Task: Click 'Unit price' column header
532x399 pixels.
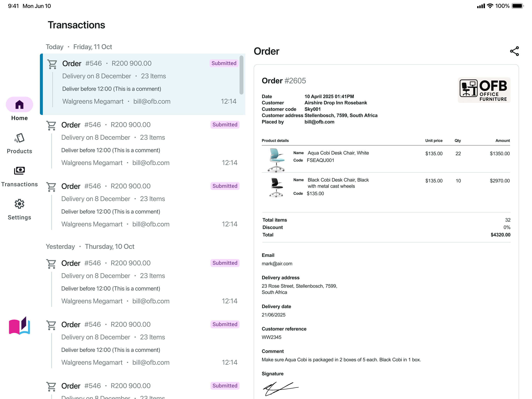Action: click(434, 140)
